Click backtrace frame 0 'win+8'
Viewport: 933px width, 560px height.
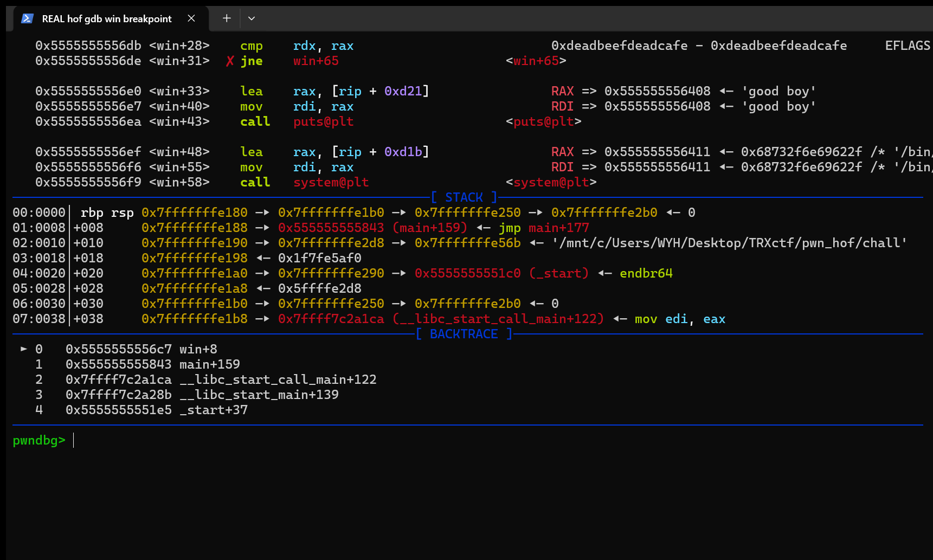click(x=198, y=350)
